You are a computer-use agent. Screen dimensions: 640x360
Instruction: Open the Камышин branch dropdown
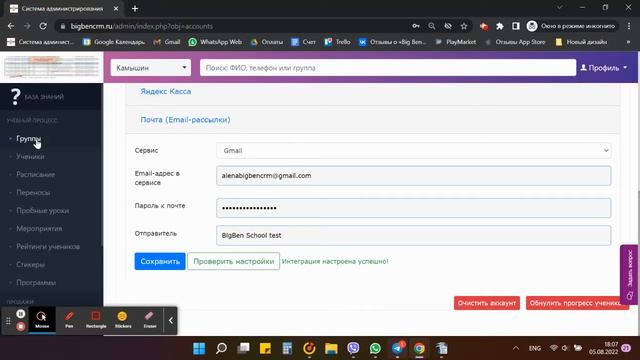pos(151,68)
